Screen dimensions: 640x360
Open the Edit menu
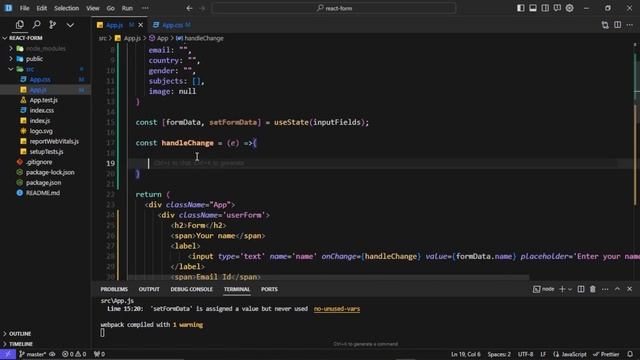click(x=42, y=8)
